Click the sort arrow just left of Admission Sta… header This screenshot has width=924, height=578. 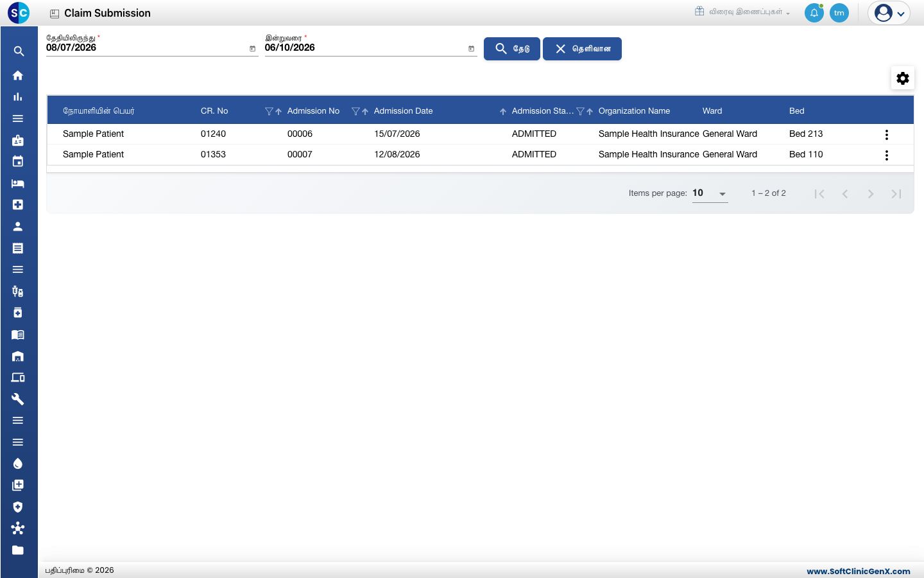[x=503, y=111]
